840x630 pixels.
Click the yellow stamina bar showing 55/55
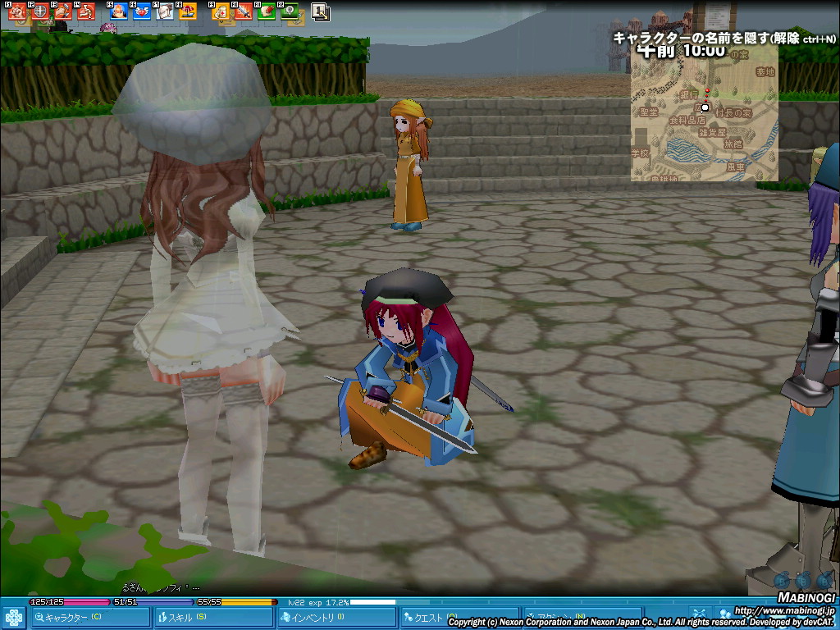click(236, 602)
